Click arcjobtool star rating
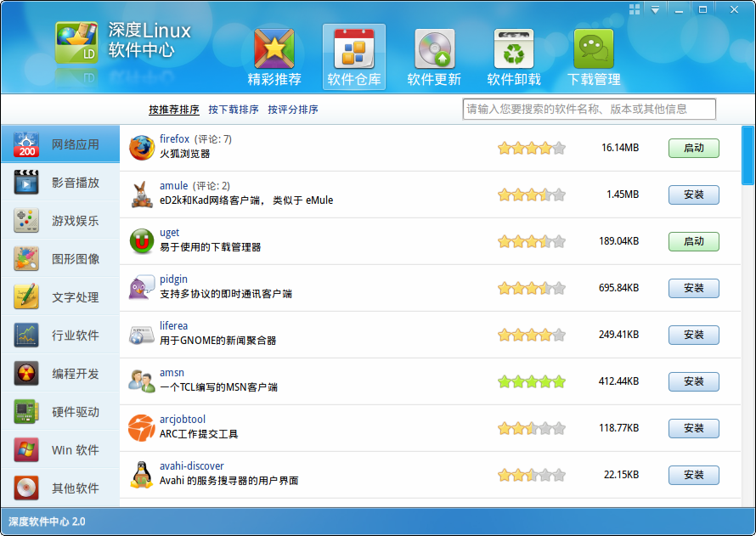 point(531,428)
